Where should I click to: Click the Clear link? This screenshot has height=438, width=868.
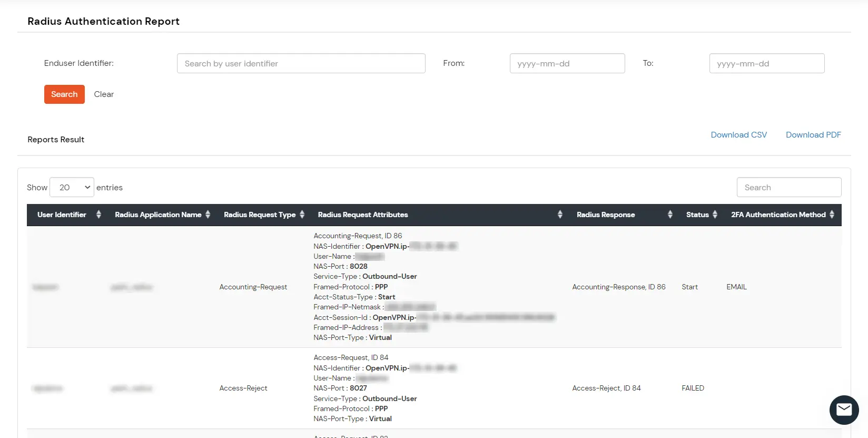(104, 94)
